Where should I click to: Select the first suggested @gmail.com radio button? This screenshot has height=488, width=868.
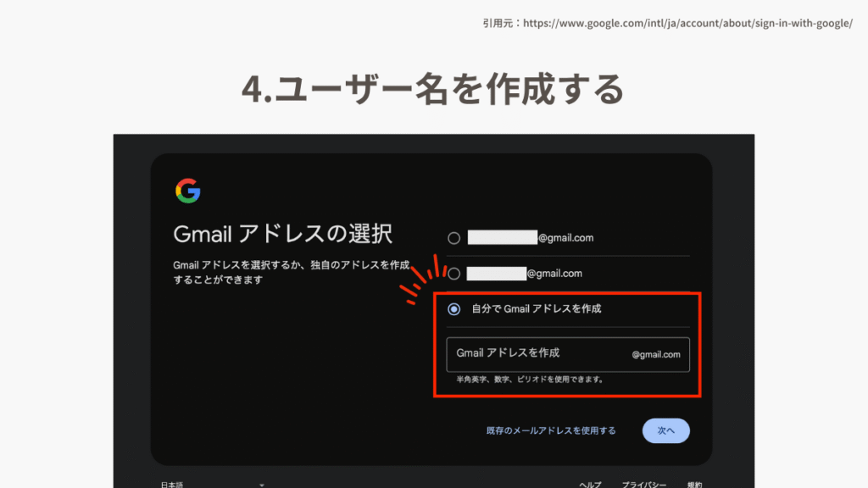pos(454,238)
